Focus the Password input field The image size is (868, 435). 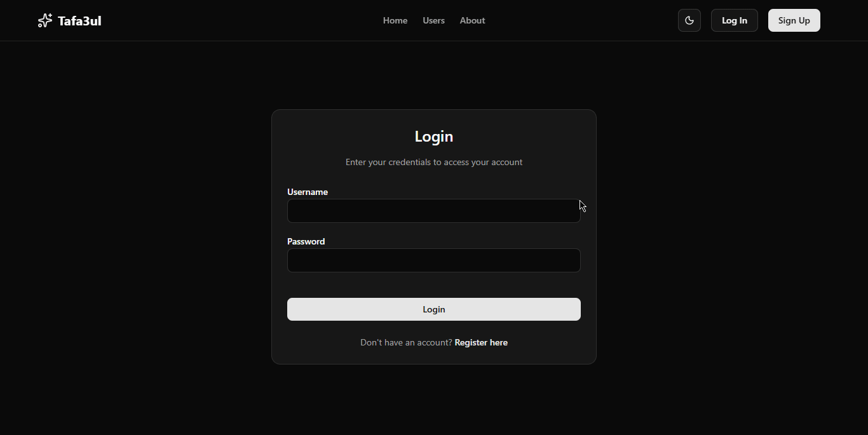[434, 260]
